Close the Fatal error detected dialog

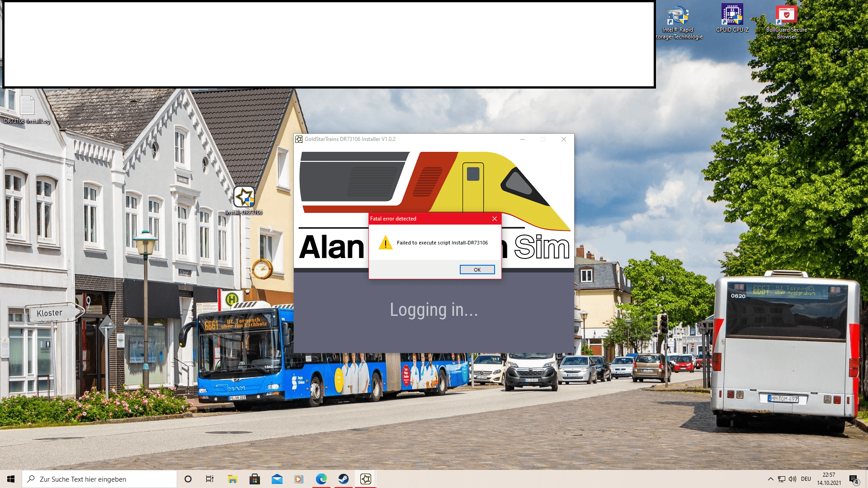point(495,219)
